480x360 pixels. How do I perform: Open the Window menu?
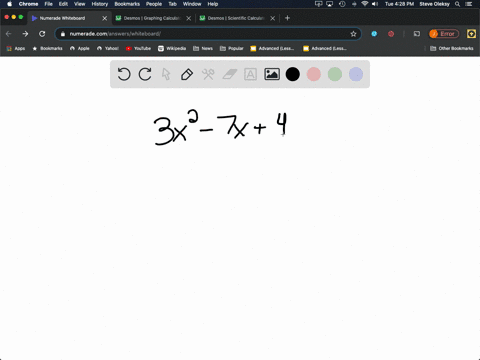(x=192, y=4)
